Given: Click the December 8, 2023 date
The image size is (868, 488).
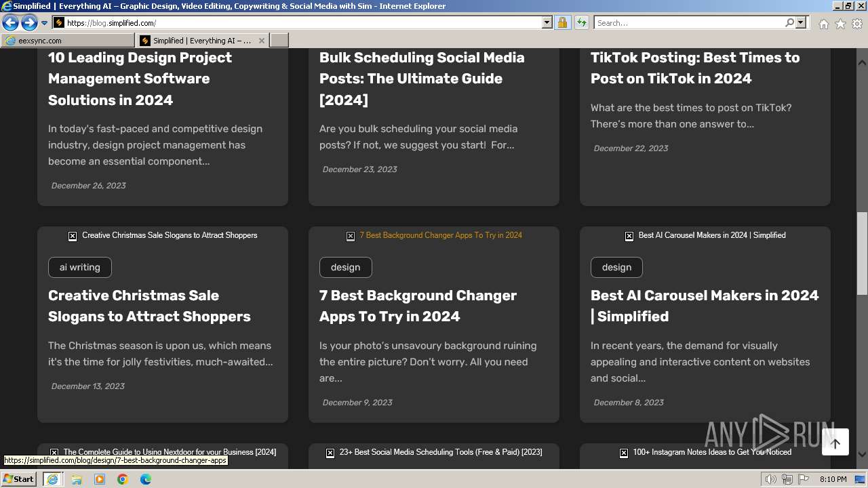Looking at the screenshot, I should 629,403.
